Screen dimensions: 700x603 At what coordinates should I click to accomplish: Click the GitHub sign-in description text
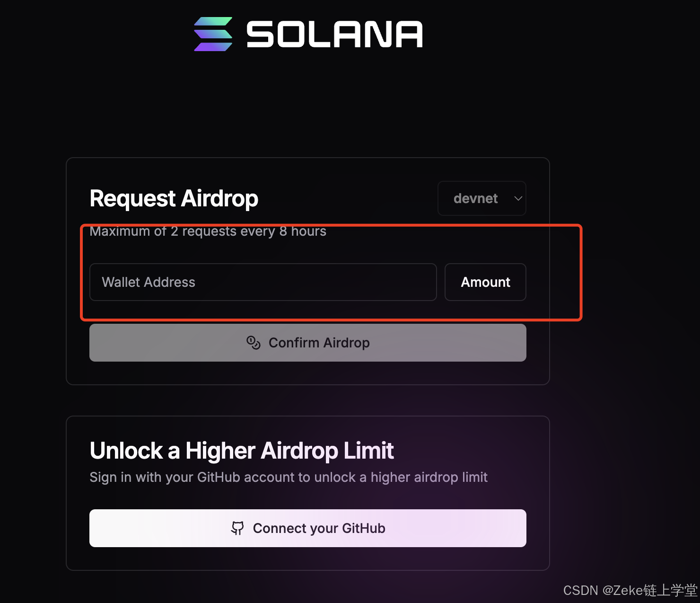point(288,477)
